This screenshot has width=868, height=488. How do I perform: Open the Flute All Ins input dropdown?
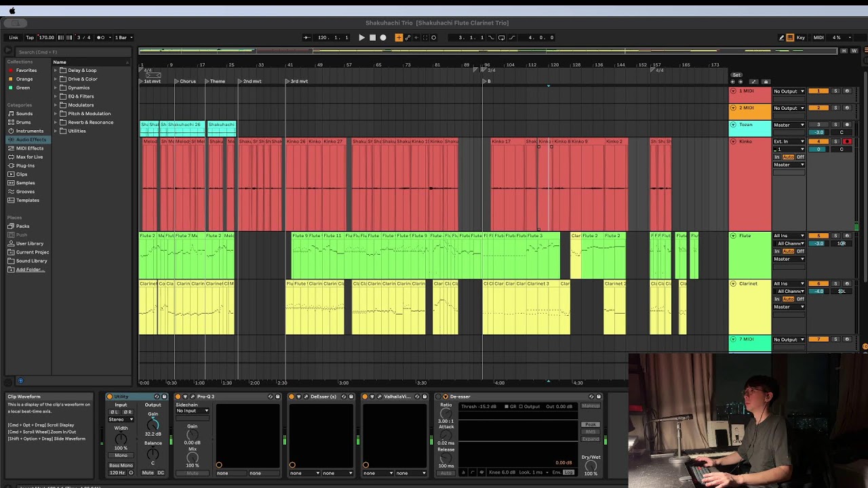[789, 236]
